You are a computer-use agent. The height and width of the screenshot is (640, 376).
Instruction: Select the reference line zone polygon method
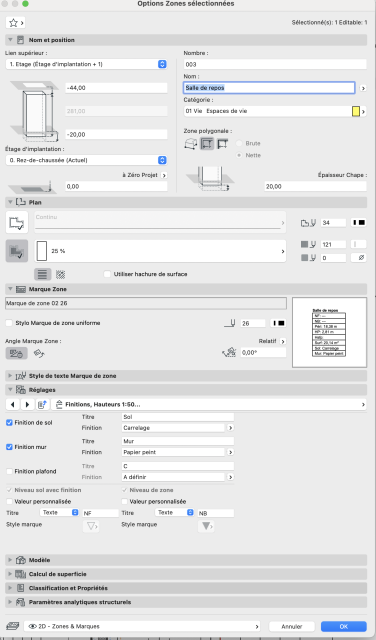[x=222, y=144]
